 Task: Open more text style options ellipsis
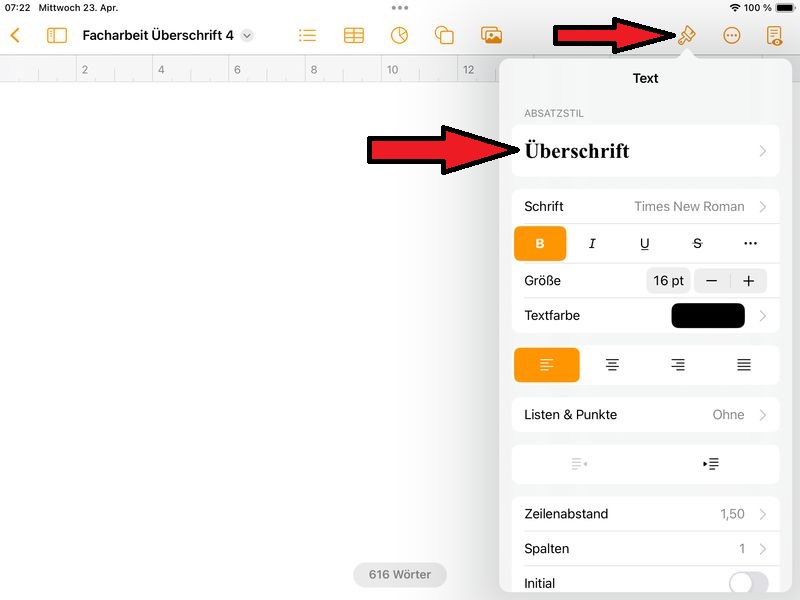click(750, 243)
